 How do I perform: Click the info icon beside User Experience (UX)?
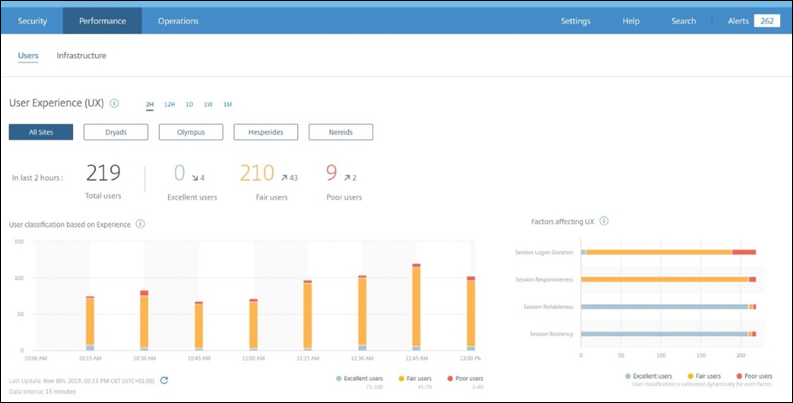pos(114,103)
